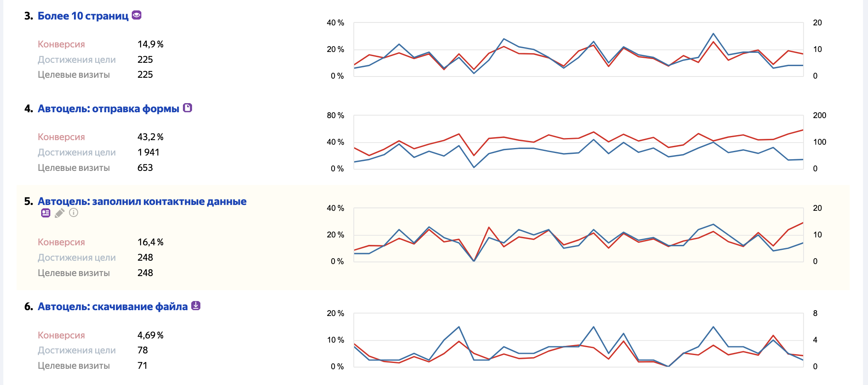Open the Автоцель: отправка формы goal
Viewport: 868px width, 385px height.
tap(108, 109)
